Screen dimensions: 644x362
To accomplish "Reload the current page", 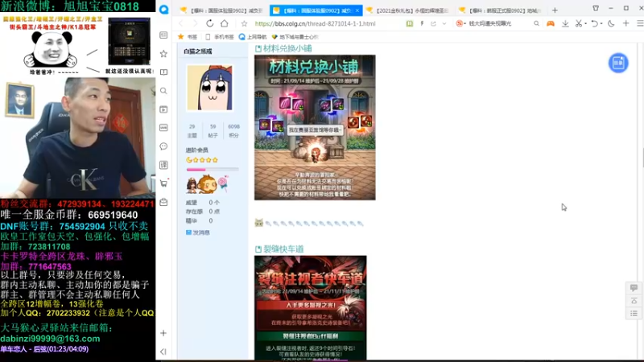I will [210, 23].
